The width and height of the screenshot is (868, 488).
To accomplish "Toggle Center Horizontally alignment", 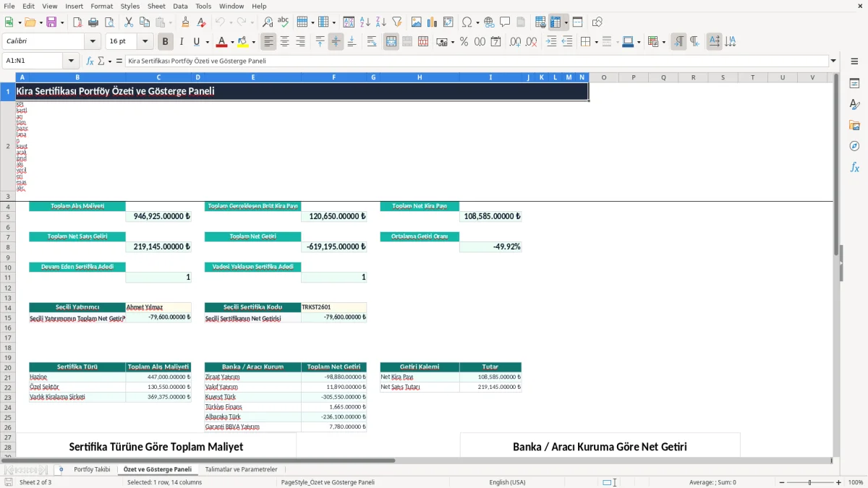I will tap(285, 42).
